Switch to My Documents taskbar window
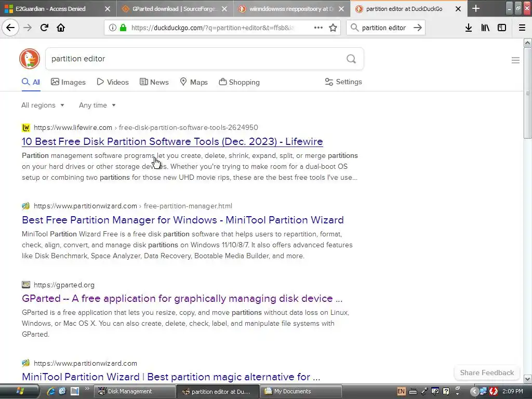 pyautogui.click(x=301, y=392)
